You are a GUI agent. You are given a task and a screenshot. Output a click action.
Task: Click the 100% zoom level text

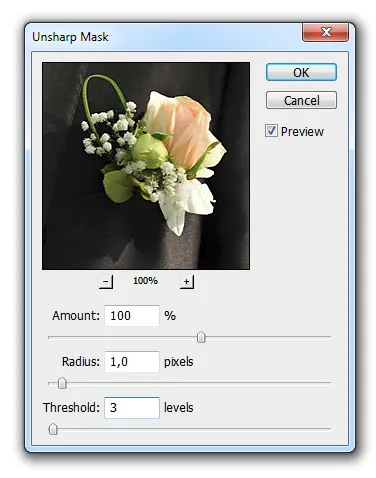click(x=145, y=281)
